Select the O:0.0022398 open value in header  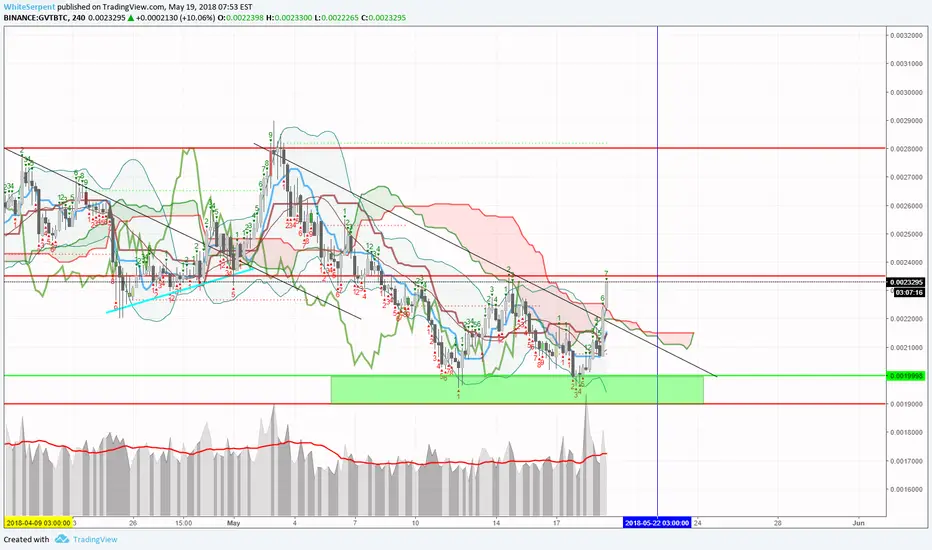point(240,18)
